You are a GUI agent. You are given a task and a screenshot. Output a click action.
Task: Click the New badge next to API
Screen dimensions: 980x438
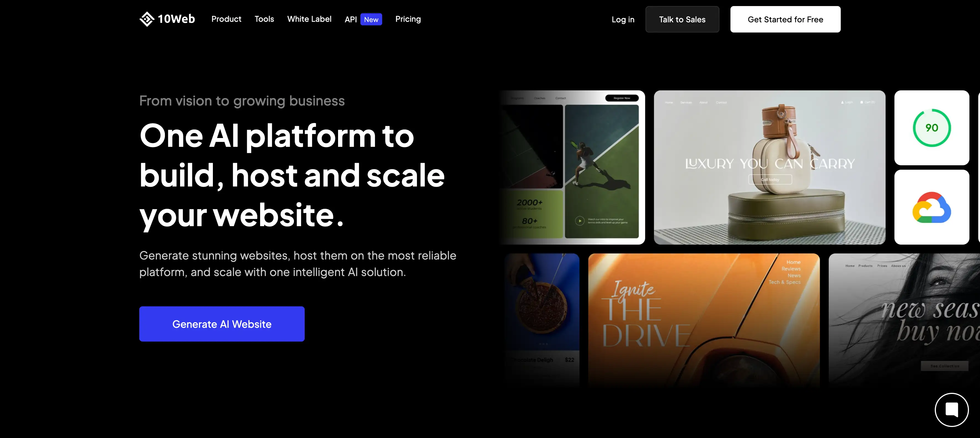371,19
